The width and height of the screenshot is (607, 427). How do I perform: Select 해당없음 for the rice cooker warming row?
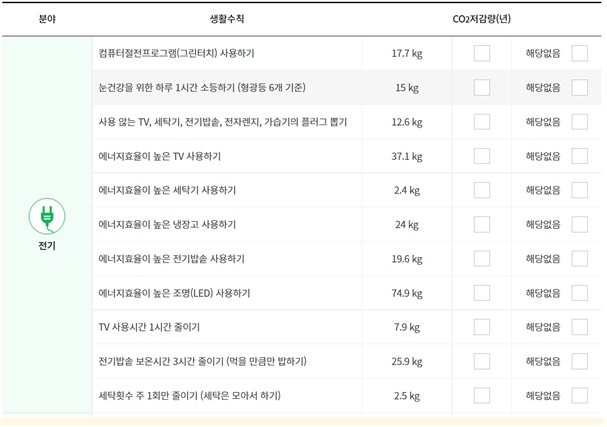580,361
